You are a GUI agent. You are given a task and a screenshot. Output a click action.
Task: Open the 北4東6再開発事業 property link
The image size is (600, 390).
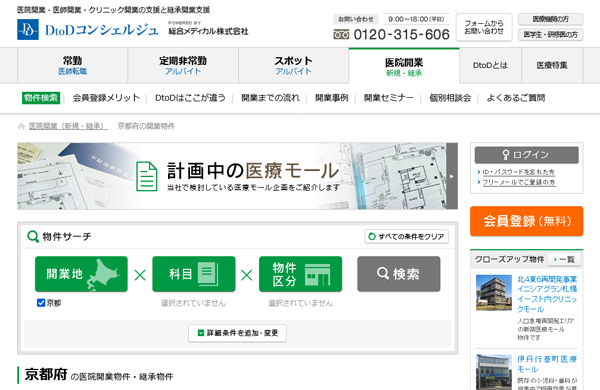[x=547, y=294]
